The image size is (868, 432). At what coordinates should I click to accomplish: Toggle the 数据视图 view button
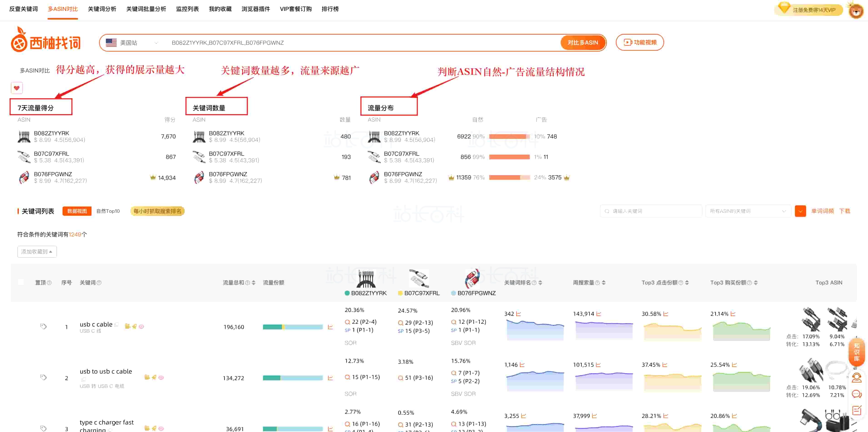(x=77, y=211)
